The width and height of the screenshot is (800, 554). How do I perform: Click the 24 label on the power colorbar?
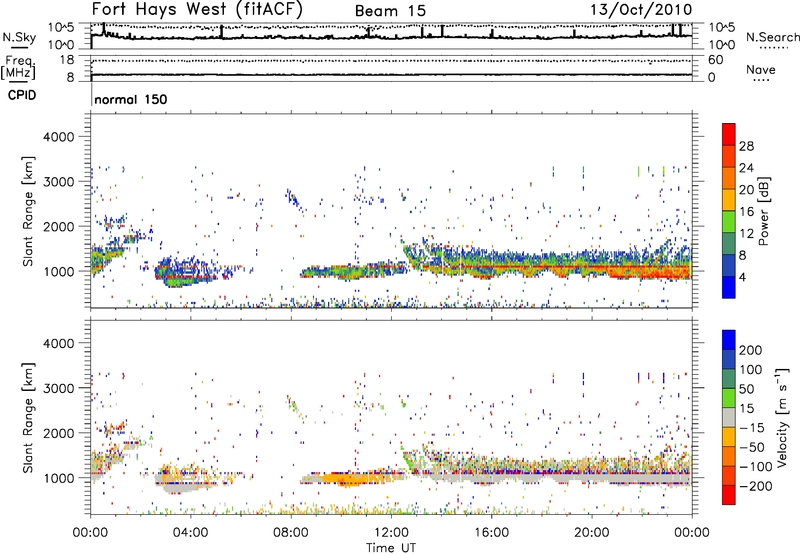(746, 168)
